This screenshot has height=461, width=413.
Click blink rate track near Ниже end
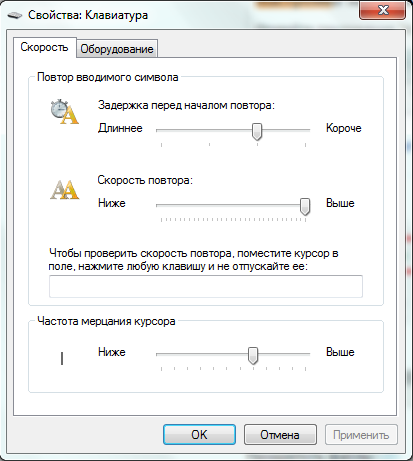(164, 354)
